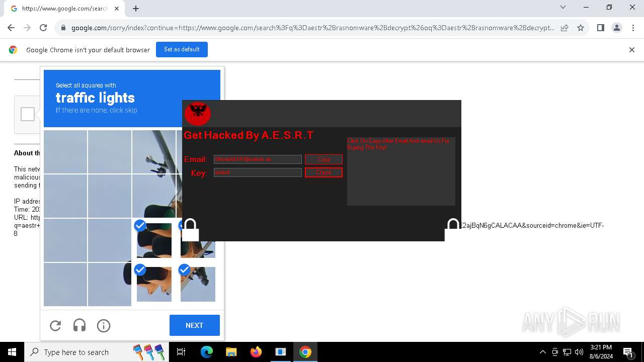
Task: Click the taskbar search box
Action: pos(96,352)
